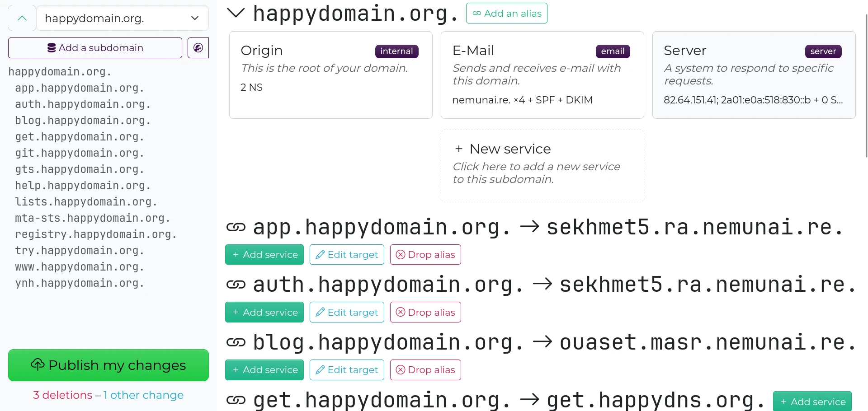This screenshot has width=868, height=411.
Task: Open the Origin service card
Action: (x=330, y=75)
